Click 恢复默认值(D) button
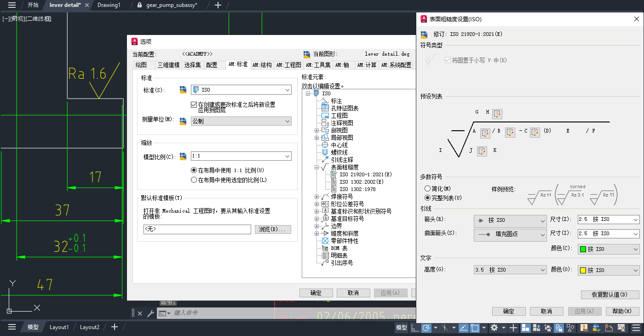Viewport: 644px width, 336px height. tap(610, 295)
